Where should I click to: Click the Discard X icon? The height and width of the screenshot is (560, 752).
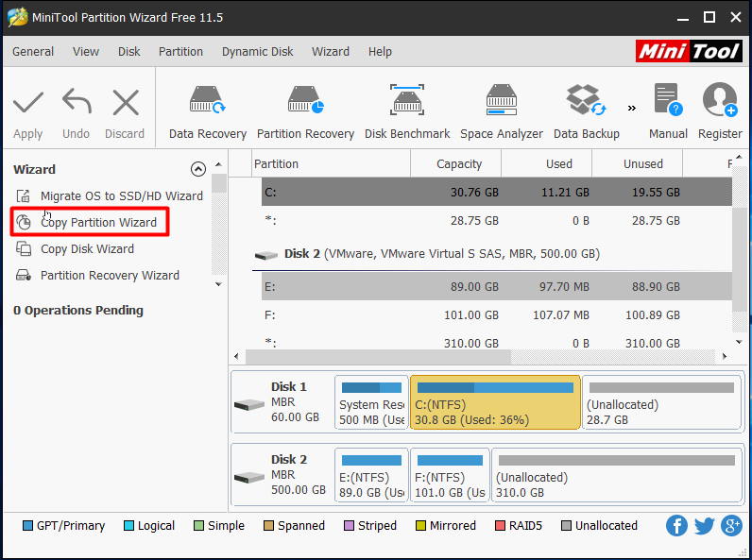126,102
